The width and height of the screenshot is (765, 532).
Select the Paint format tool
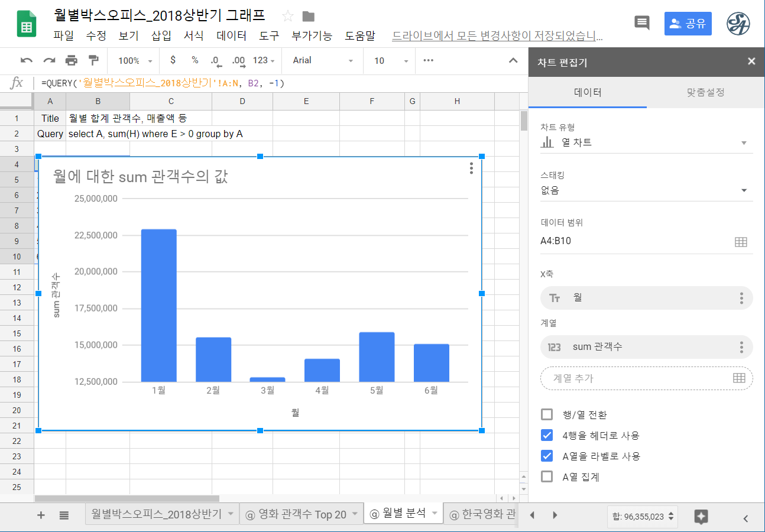[x=93, y=60]
